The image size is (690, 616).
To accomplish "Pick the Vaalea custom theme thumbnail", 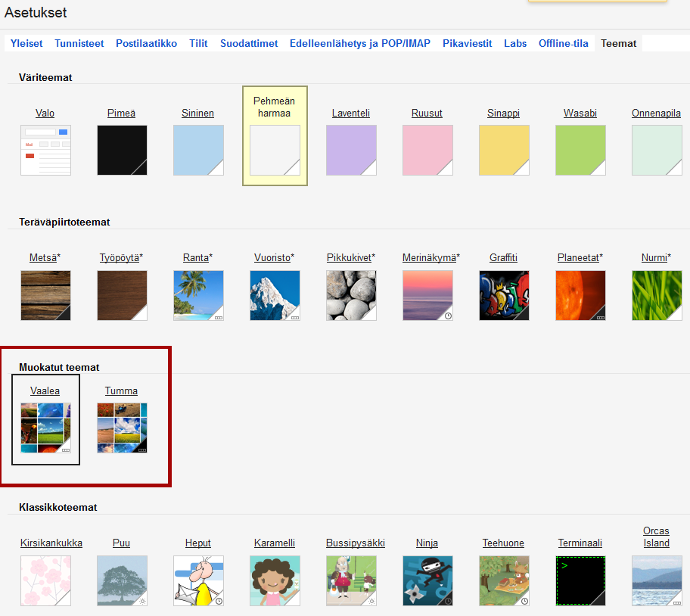I will 45,428.
